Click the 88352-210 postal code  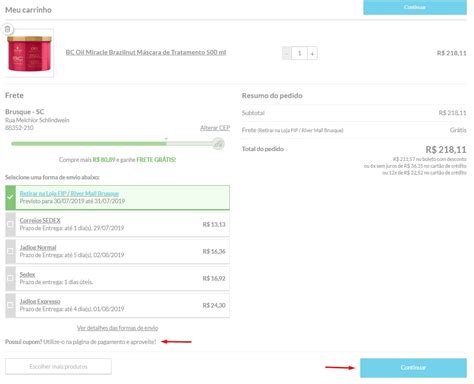(x=19, y=128)
